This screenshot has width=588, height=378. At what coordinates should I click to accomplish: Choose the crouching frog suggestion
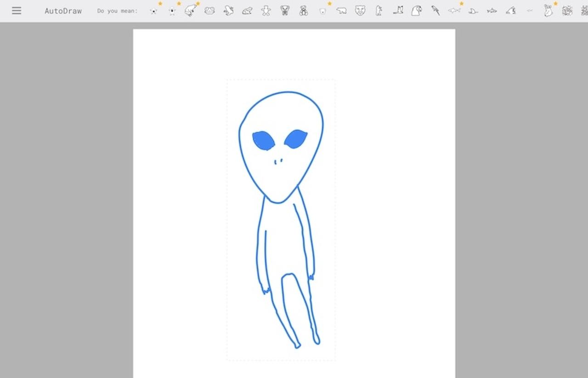coord(246,11)
